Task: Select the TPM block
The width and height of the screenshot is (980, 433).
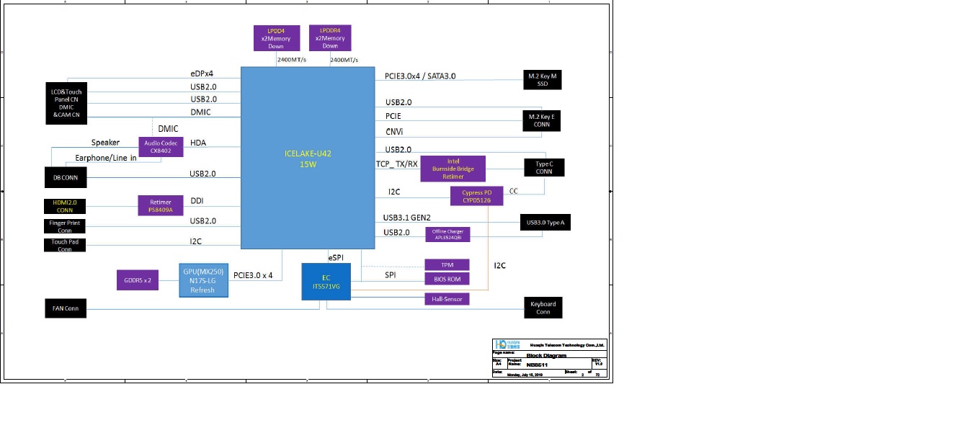Action: 447,265
